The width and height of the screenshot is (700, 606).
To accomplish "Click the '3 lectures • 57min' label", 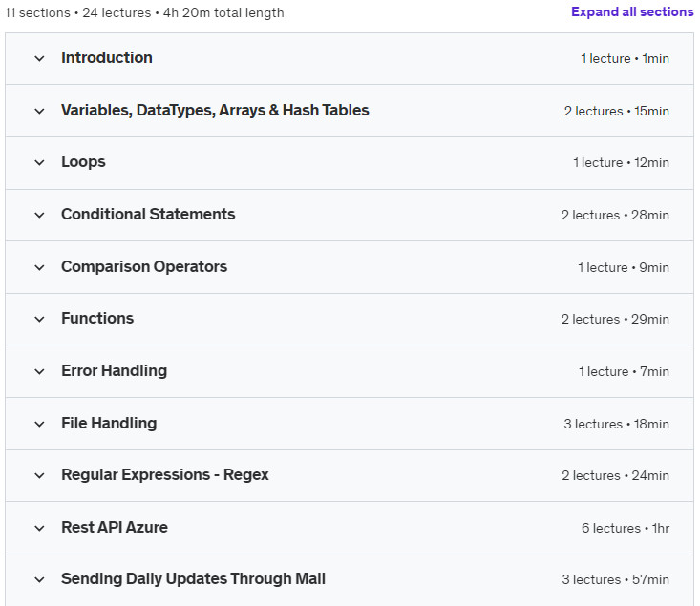I will click(x=616, y=579).
